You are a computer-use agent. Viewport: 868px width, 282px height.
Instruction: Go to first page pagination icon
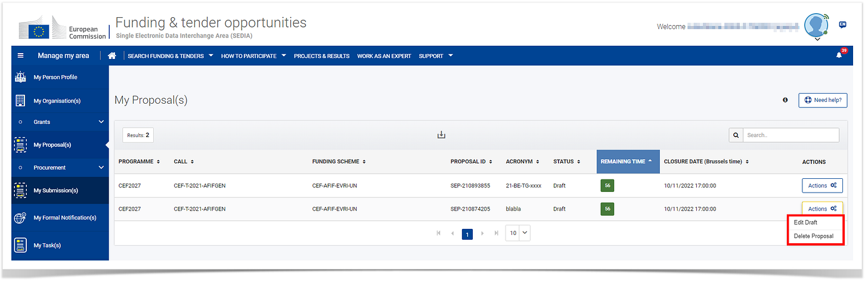point(439,233)
